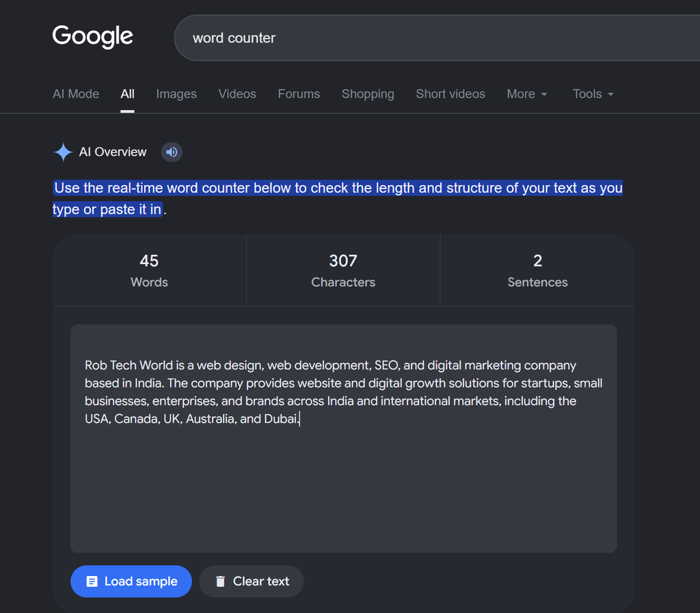Viewport: 700px width, 613px height.
Task: Click the words 'USA, Canada, UK, Australia' in the text
Action: coord(161,419)
